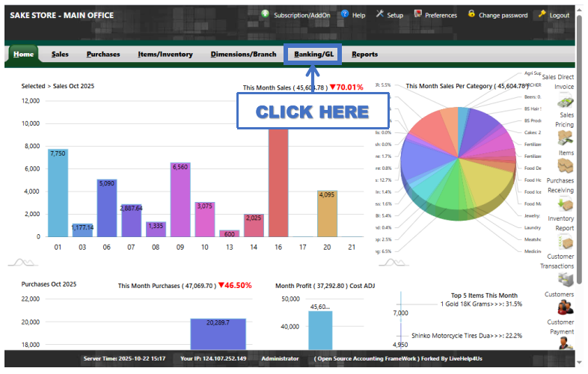Click the Customer Transactions icon
Screen dimensions: 588x374
click(x=566, y=279)
